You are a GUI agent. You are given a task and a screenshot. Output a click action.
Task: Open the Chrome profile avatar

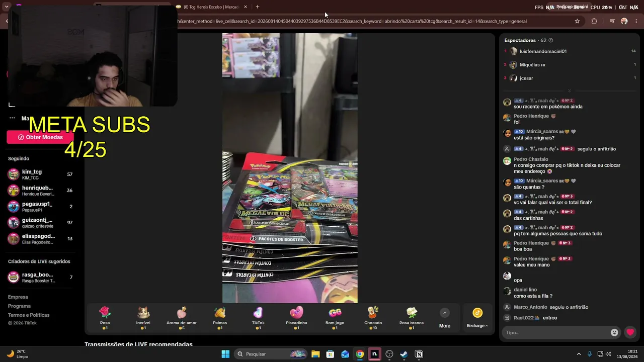[624, 21]
